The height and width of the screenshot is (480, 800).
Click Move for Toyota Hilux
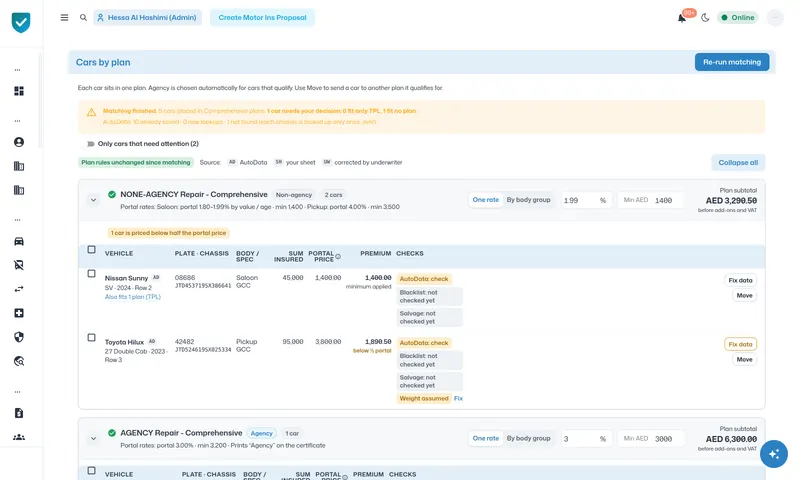744,360
